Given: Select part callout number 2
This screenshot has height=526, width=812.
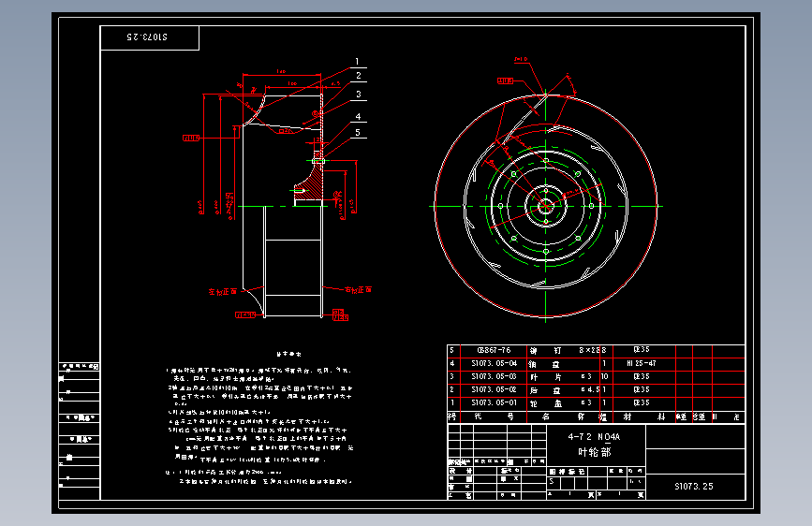Looking at the screenshot, I should tap(358, 76).
